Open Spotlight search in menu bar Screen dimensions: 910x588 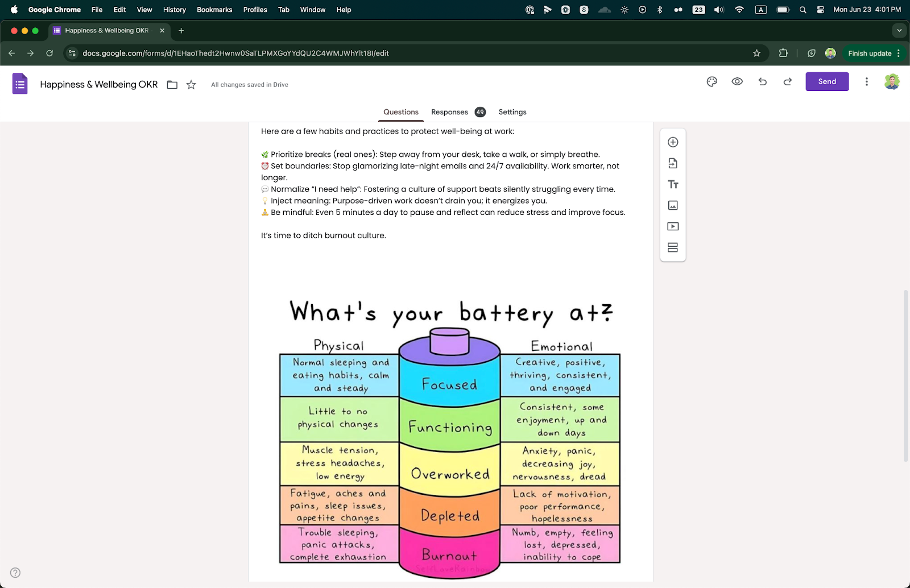coord(803,10)
